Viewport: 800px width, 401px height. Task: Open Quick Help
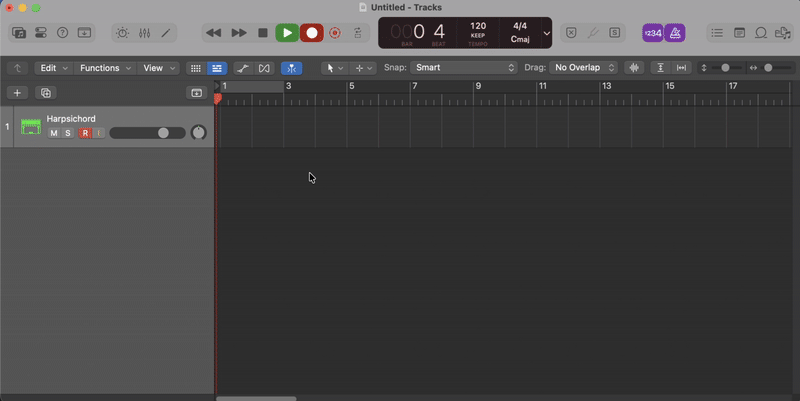[62, 33]
